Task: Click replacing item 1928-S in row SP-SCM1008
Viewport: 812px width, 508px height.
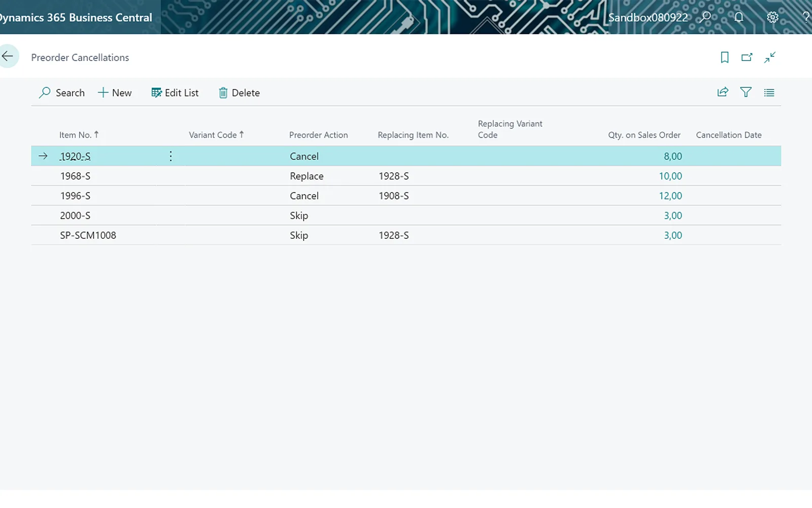Action: (394, 235)
